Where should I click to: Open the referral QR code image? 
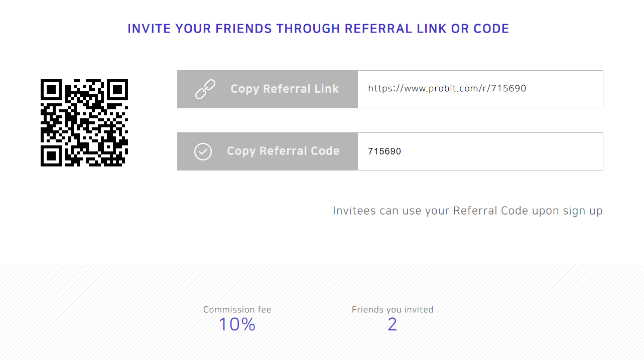[84, 123]
